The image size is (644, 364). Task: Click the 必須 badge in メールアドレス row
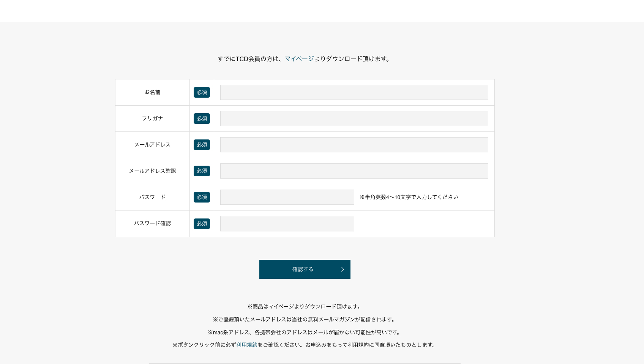(x=202, y=145)
